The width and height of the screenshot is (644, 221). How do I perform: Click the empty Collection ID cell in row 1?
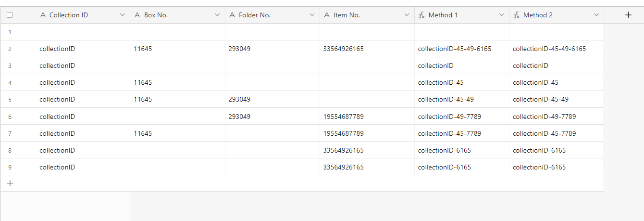point(65,32)
